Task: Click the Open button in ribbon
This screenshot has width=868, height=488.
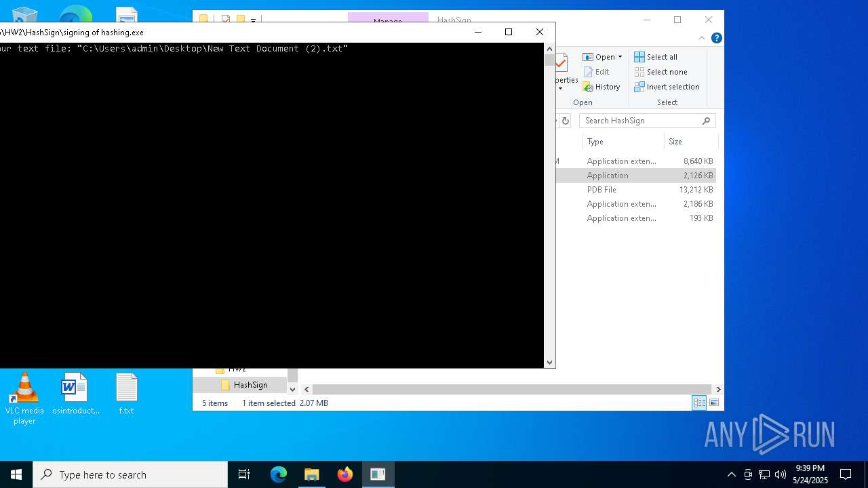Action: click(x=599, y=57)
